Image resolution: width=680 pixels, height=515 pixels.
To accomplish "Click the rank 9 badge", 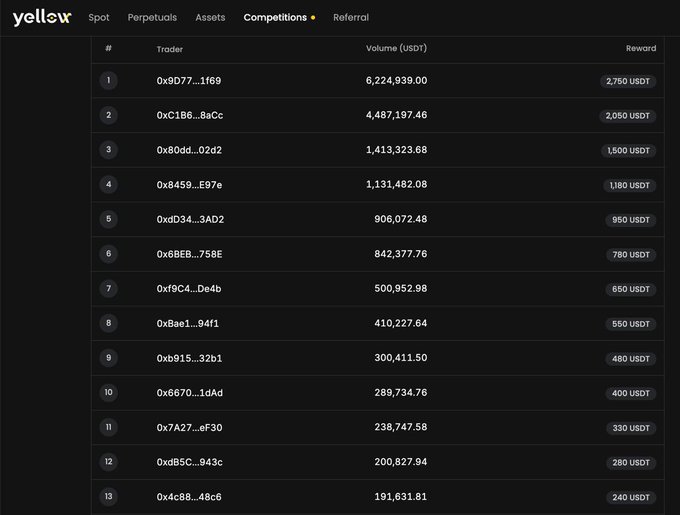I will click(108, 358).
